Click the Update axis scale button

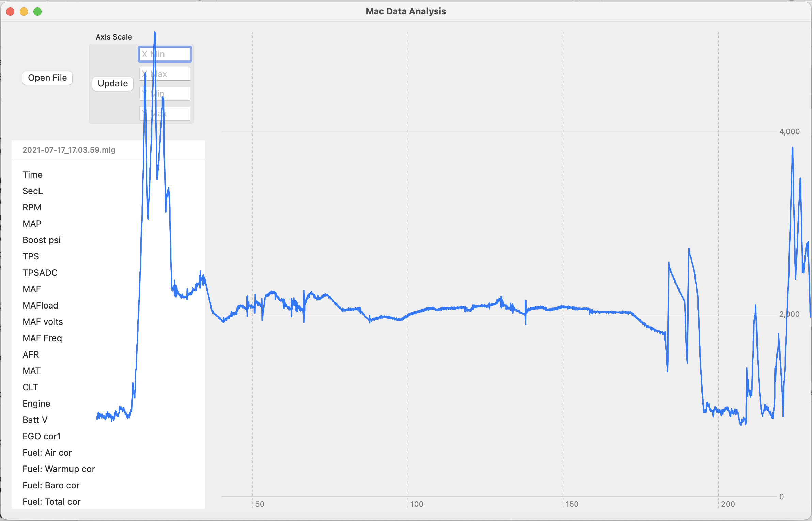pyautogui.click(x=113, y=83)
